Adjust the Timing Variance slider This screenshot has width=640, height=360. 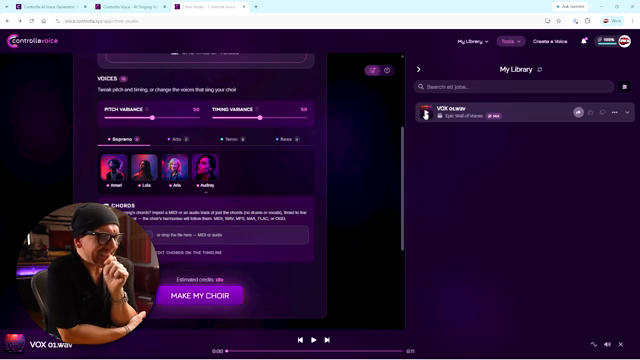click(260, 118)
